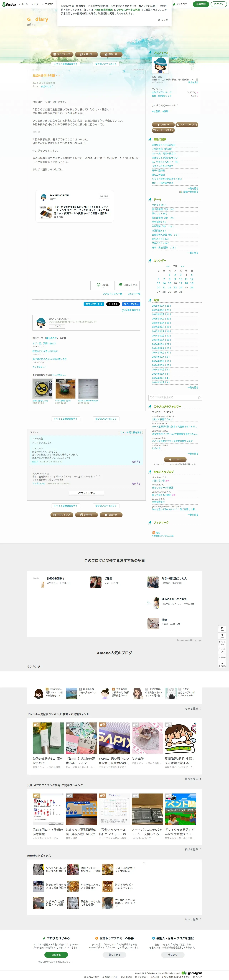The width and height of the screenshot is (229, 980).
Task: Open recommended article 訃報のお知らせ
Action: [55, 578]
